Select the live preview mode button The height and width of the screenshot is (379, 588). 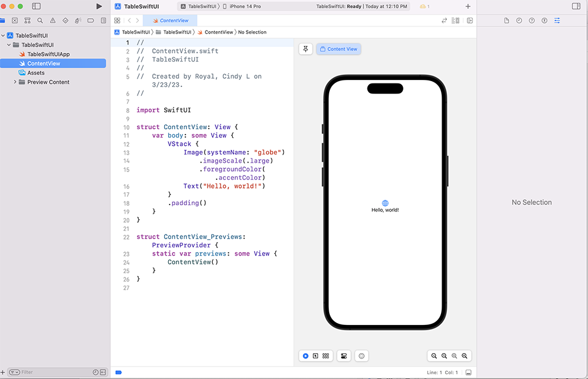pyautogui.click(x=306, y=356)
